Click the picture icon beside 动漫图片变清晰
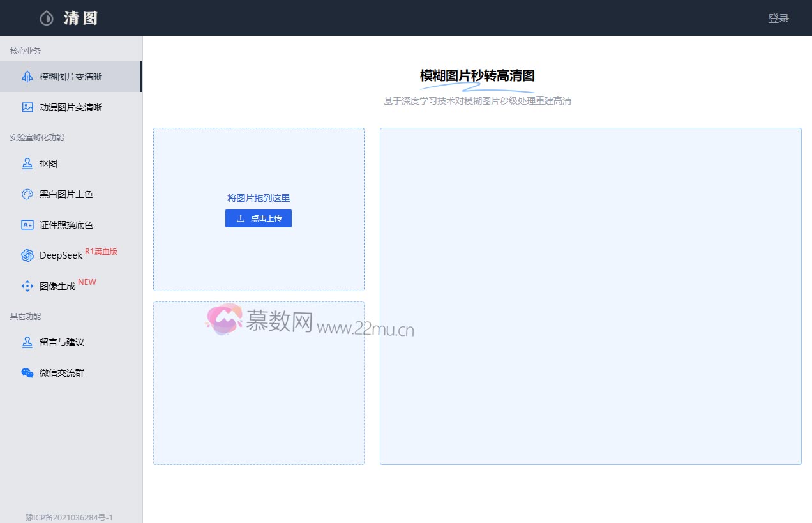 [x=27, y=107]
